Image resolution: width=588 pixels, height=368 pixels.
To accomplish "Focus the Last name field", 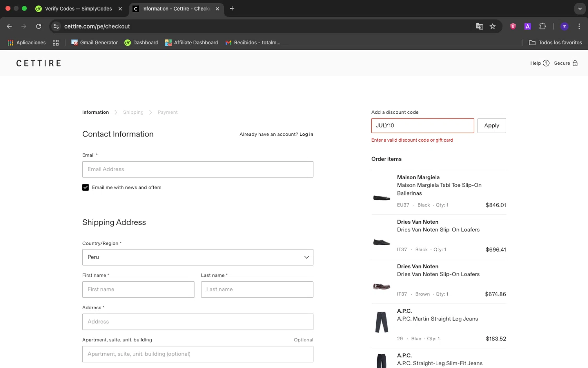I will [257, 290].
